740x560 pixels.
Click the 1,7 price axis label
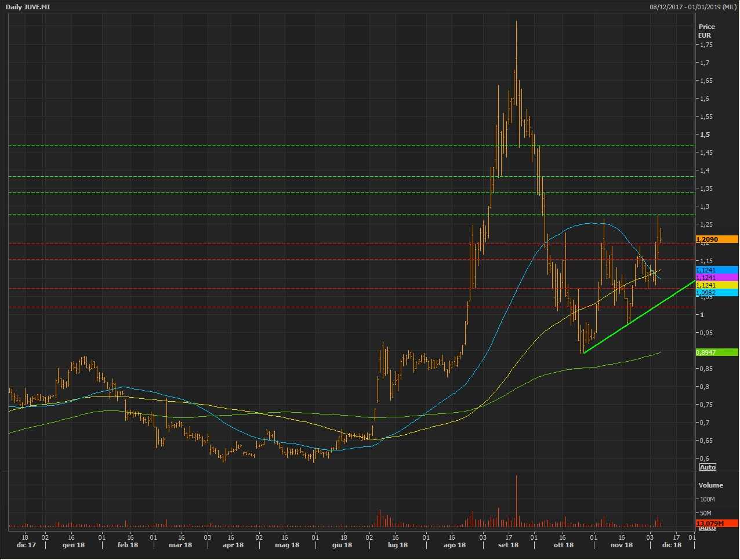[x=705, y=63]
